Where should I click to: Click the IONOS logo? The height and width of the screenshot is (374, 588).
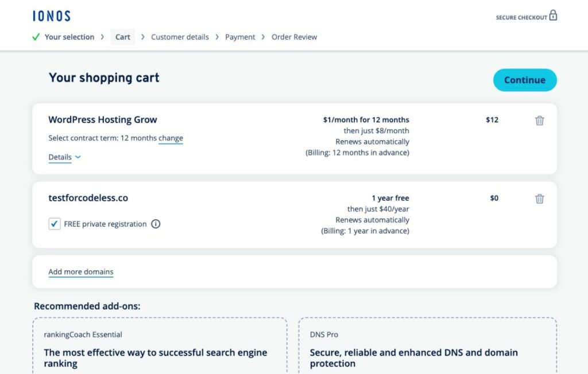(51, 16)
